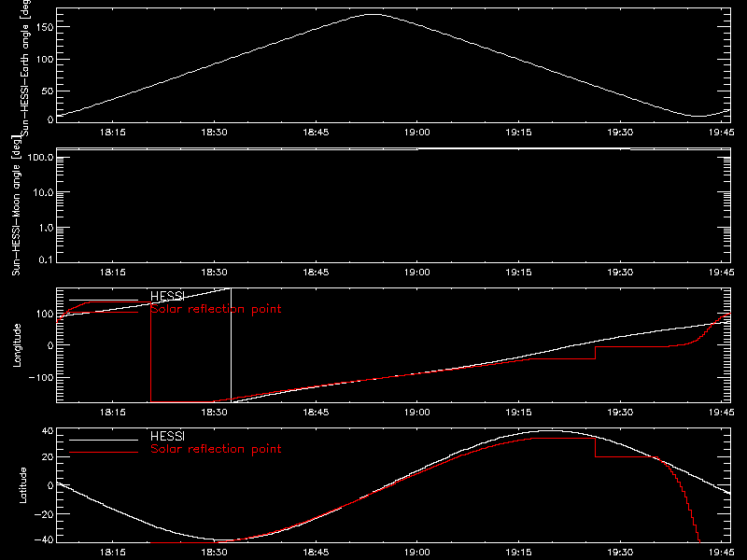Click 19:15 under the Moon angle plot
Viewport: 747px width, 560px height.
(518, 273)
